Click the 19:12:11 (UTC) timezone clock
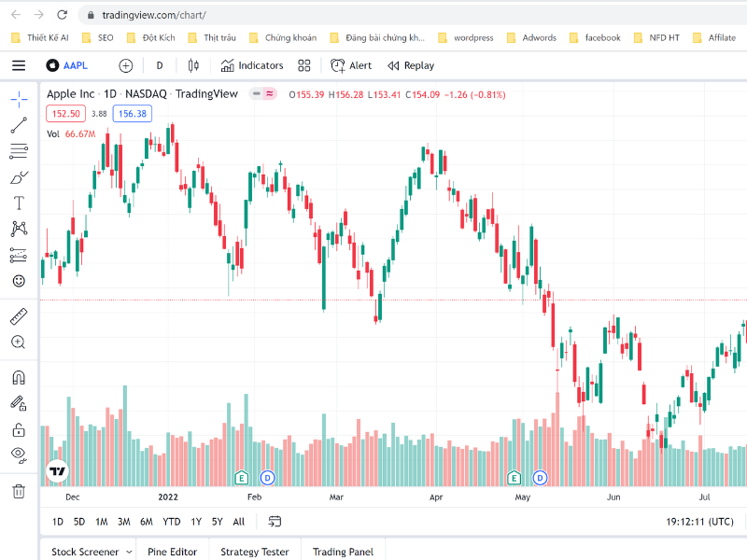This screenshot has height=560, width=747. point(699,522)
